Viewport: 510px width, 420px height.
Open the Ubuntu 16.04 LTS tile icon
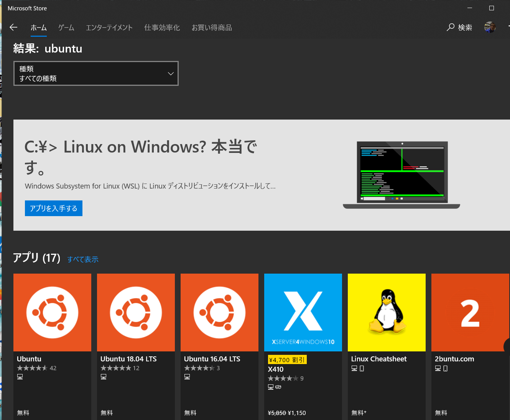pyautogui.click(x=219, y=312)
